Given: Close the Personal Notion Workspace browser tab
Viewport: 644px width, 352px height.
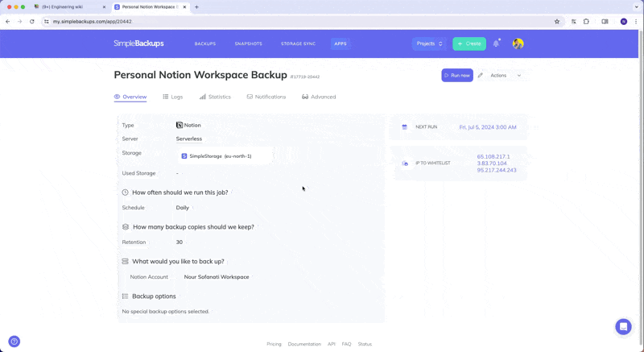Looking at the screenshot, I should point(185,7).
